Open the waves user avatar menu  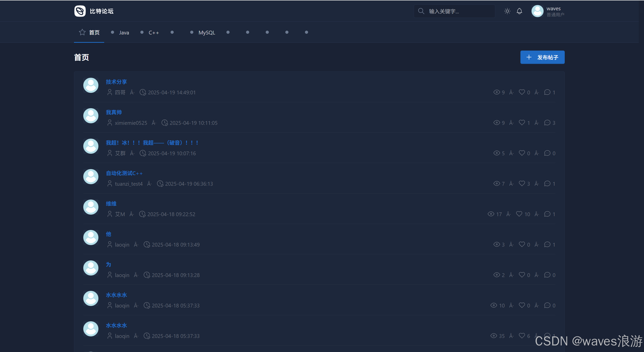537,11
